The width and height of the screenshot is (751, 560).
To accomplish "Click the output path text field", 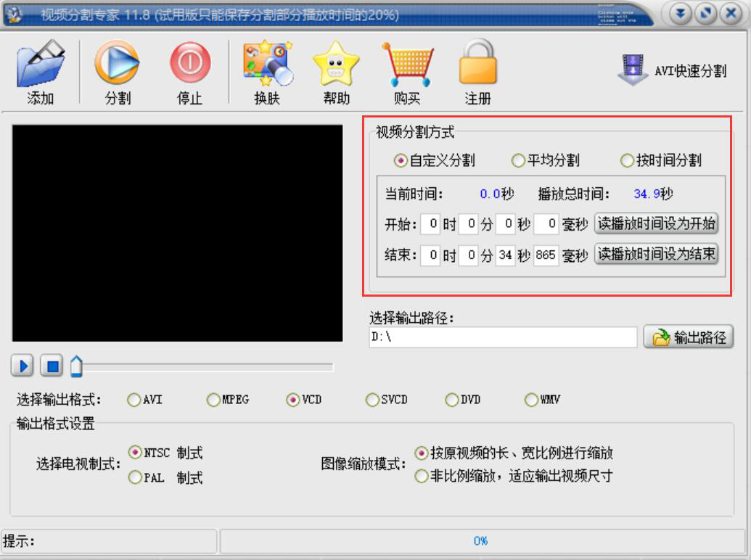I will (501, 337).
